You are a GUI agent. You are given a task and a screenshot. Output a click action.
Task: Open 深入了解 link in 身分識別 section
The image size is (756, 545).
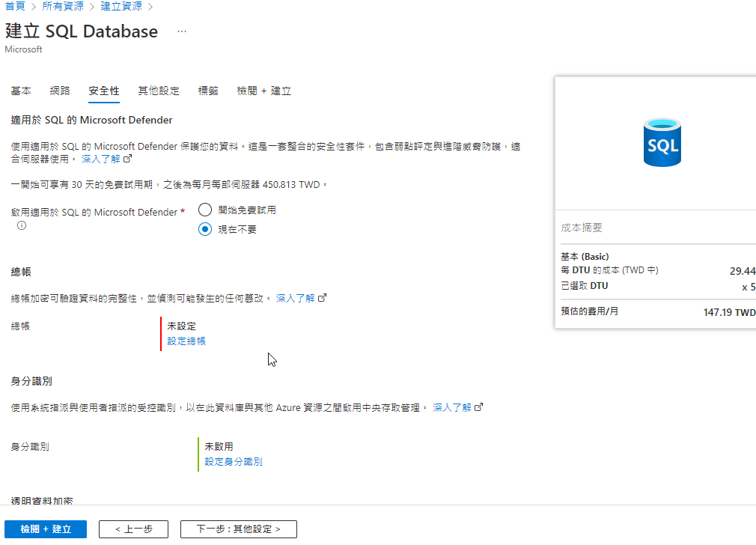coord(452,407)
